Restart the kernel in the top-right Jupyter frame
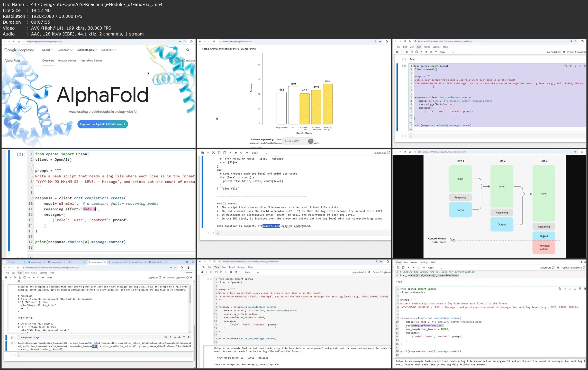This screenshot has height=370, width=588. (x=431, y=52)
